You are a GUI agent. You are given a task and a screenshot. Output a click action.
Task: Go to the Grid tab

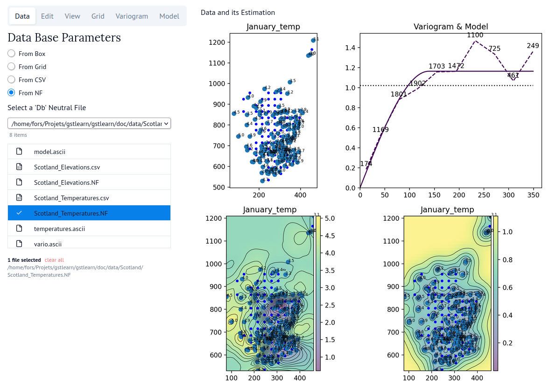pos(98,16)
